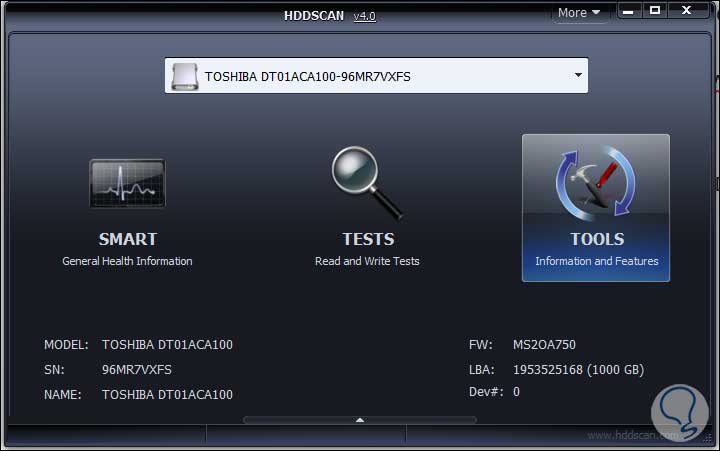Expand the bottom panel with up arrow
Image resolution: width=720 pixels, height=451 pixels.
pyautogui.click(x=360, y=420)
